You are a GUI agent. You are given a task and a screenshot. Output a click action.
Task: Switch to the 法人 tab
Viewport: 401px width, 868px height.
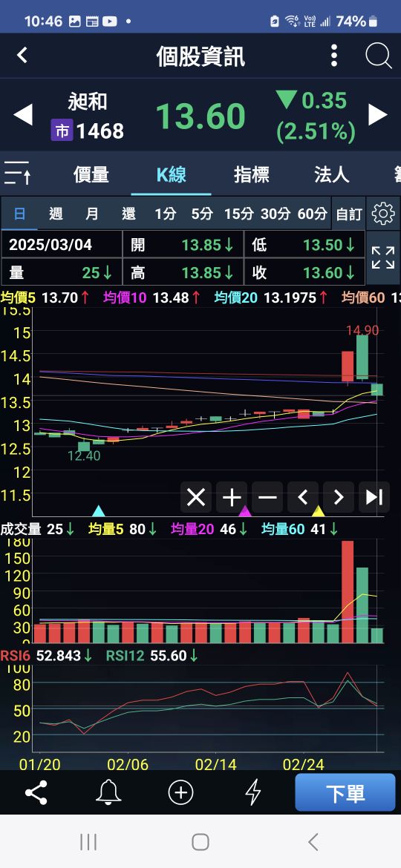[x=332, y=174]
